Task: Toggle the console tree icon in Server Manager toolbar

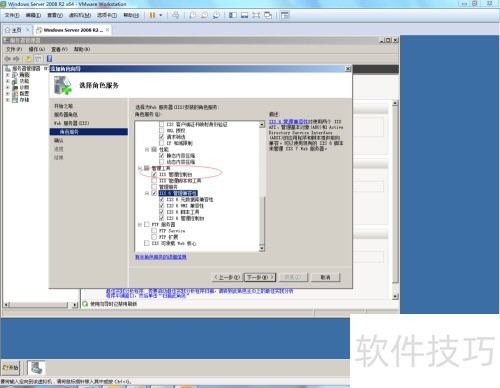Action: (x=38, y=59)
